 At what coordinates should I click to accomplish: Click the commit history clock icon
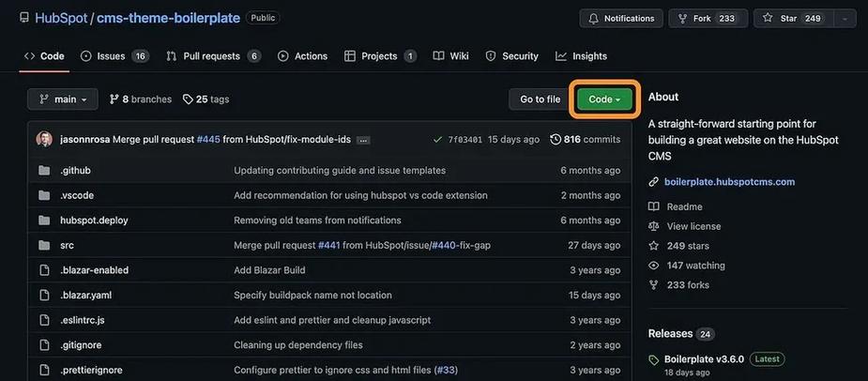(556, 139)
